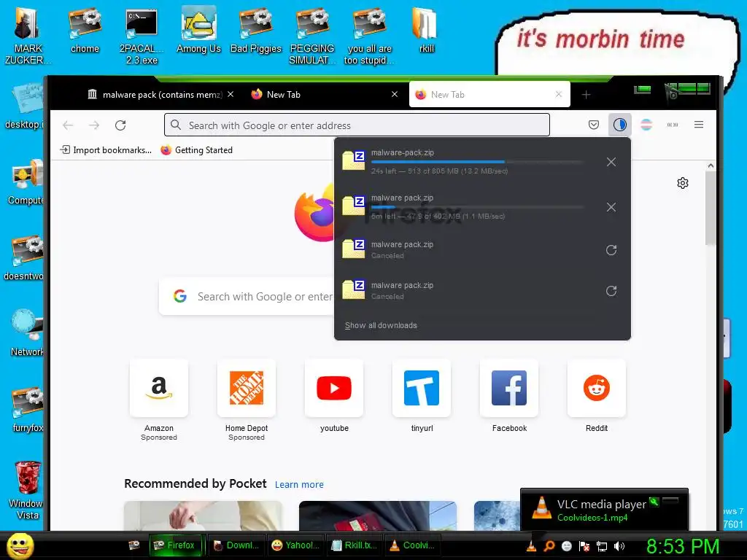This screenshot has width=747, height=560.
Task: Click scrollbar up arrow in Firefox
Action: pos(711,166)
